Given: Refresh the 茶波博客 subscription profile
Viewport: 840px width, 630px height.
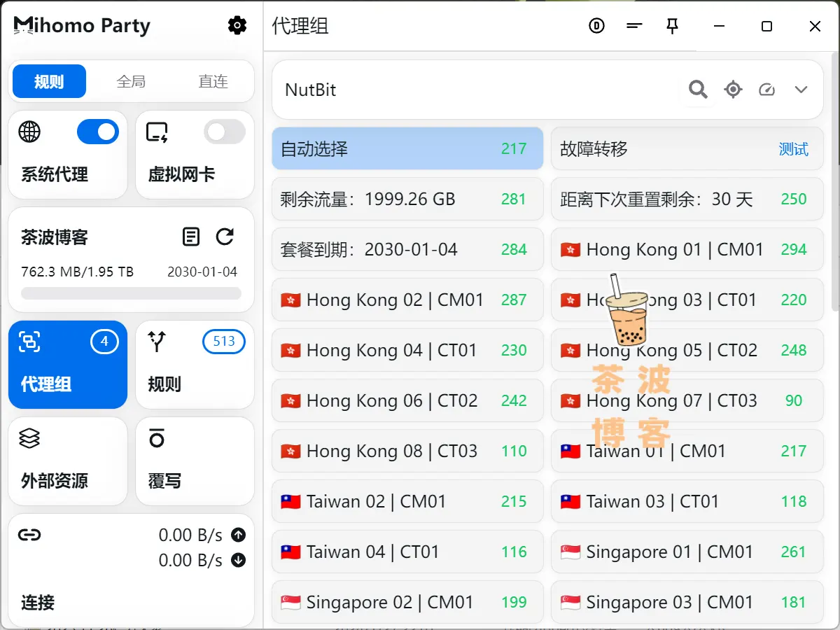Looking at the screenshot, I should pos(225,237).
